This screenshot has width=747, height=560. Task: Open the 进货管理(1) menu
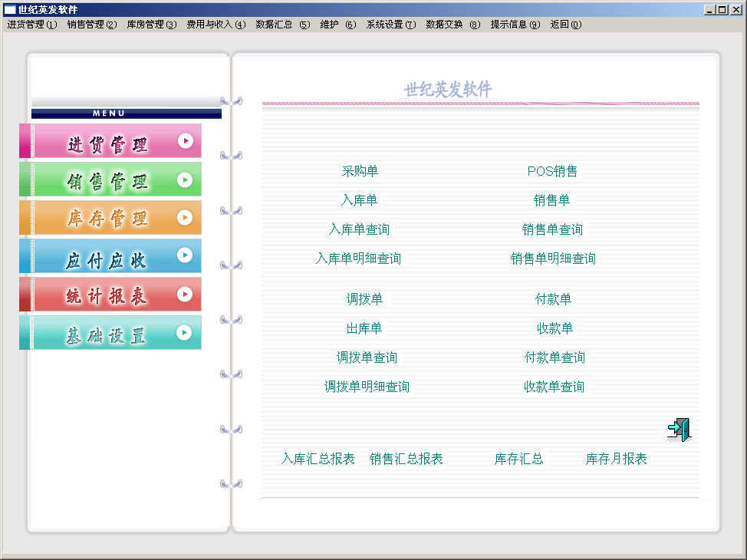pos(32,25)
